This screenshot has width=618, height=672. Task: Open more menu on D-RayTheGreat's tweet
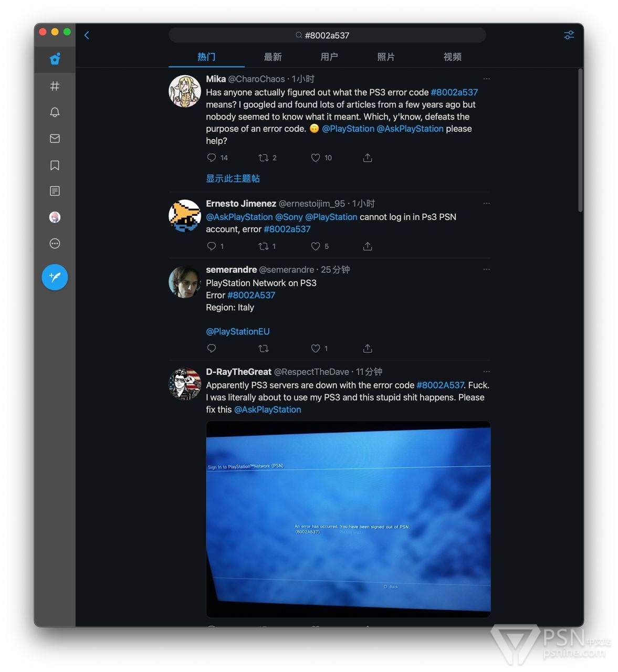487,372
